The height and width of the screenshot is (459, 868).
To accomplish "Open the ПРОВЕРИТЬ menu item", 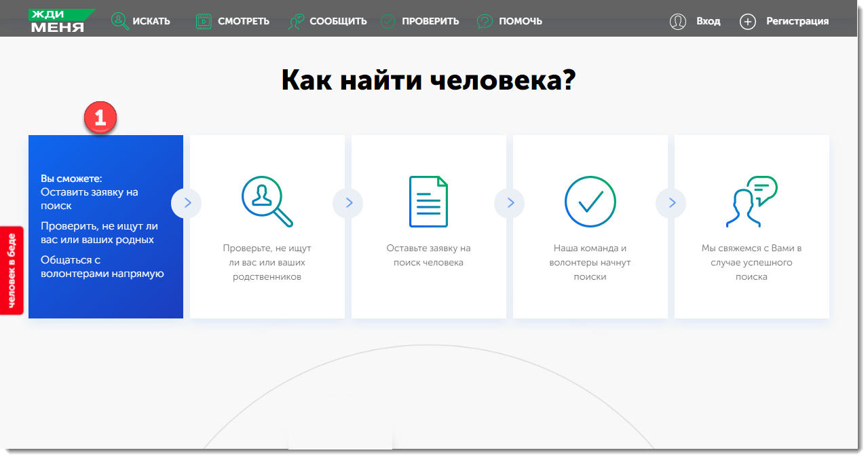I will pos(430,21).
